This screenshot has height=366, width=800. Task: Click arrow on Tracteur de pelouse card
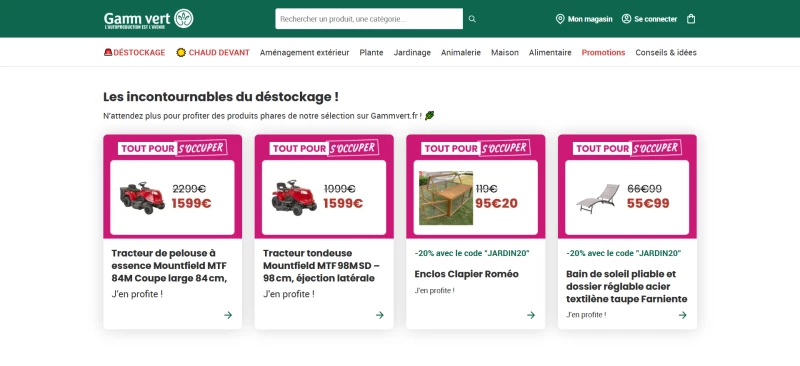pyautogui.click(x=228, y=315)
